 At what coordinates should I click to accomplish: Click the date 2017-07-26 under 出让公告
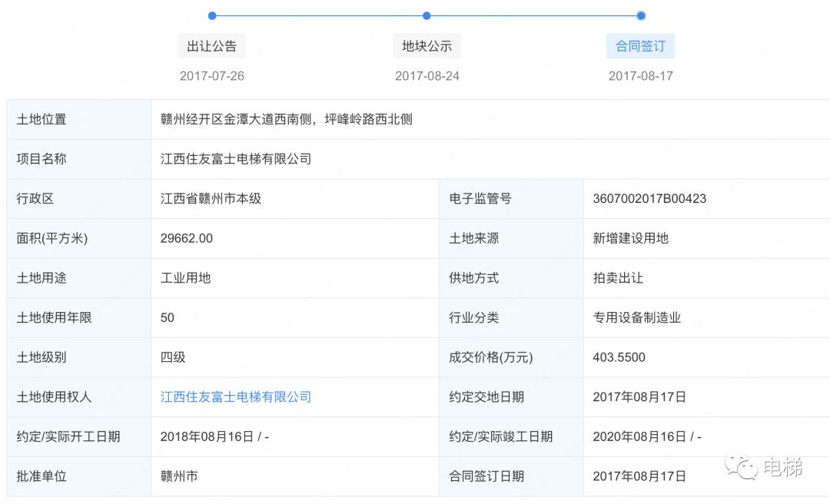[x=211, y=75]
